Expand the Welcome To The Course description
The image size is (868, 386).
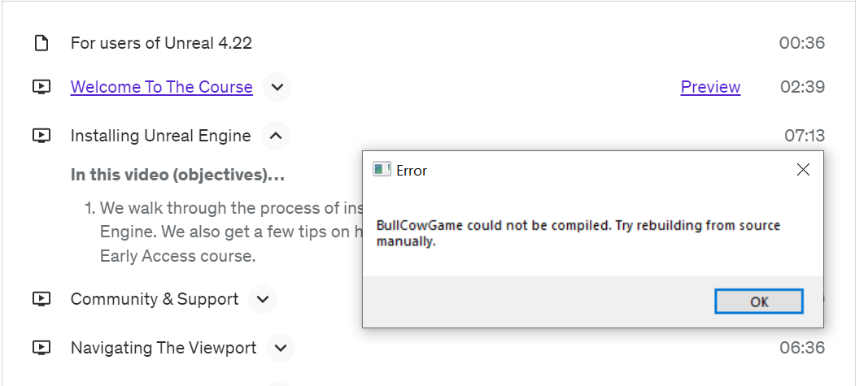point(277,87)
